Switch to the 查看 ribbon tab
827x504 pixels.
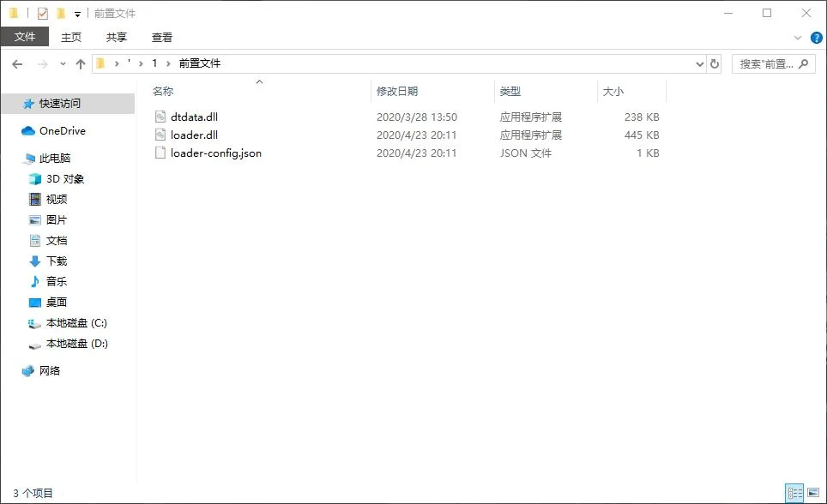click(x=162, y=37)
